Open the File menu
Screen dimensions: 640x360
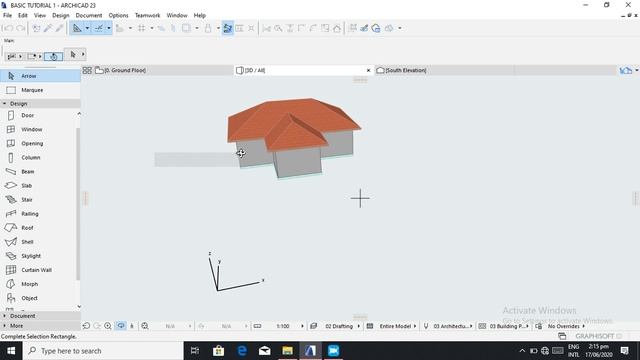coord(7,16)
